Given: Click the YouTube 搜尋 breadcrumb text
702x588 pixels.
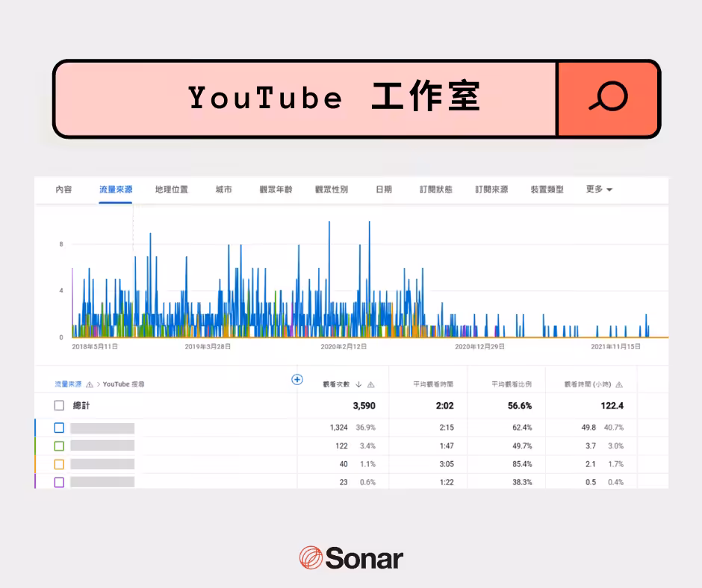Looking at the screenshot, I should pyautogui.click(x=123, y=384).
